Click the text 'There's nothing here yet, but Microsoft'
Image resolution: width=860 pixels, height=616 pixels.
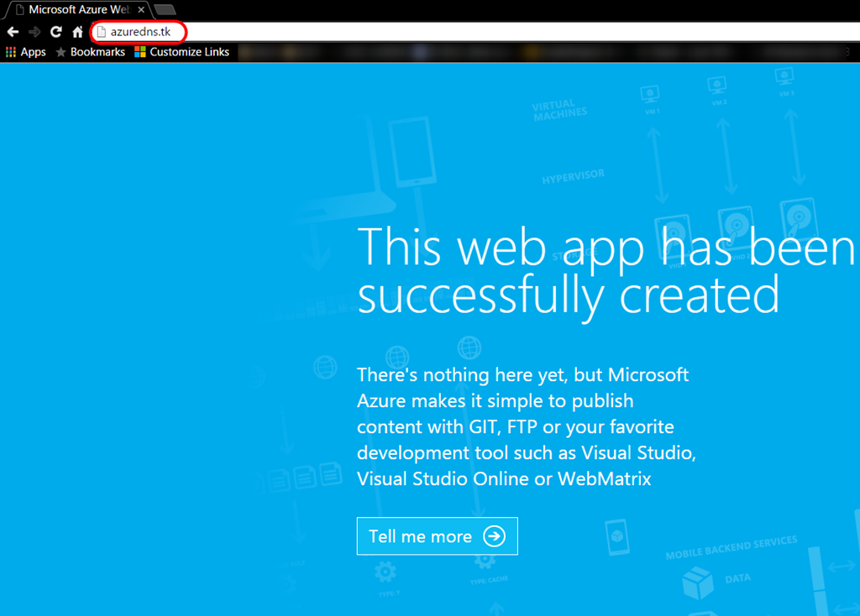click(522, 375)
